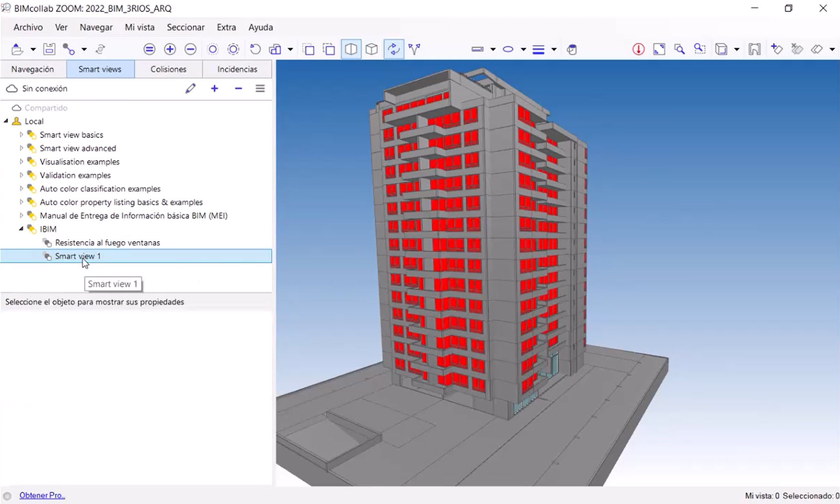Screen dimensions: 840x504
Task: Click the red circled down-arrow icon
Action: 638,49
